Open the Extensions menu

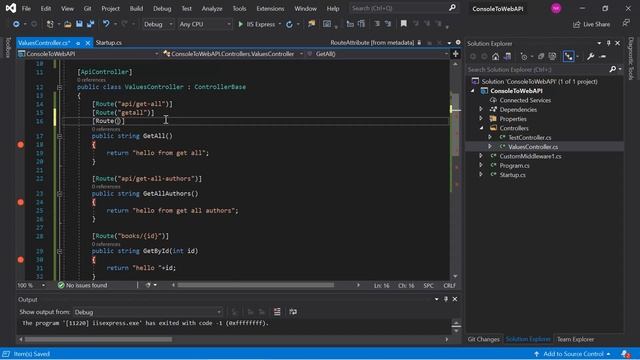coord(270,9)
